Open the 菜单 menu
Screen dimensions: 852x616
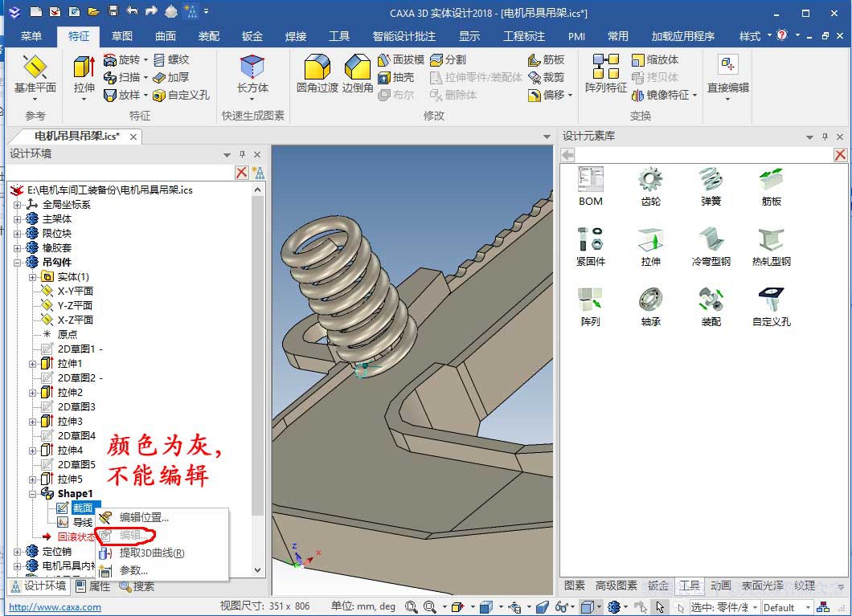pos(31,36)
